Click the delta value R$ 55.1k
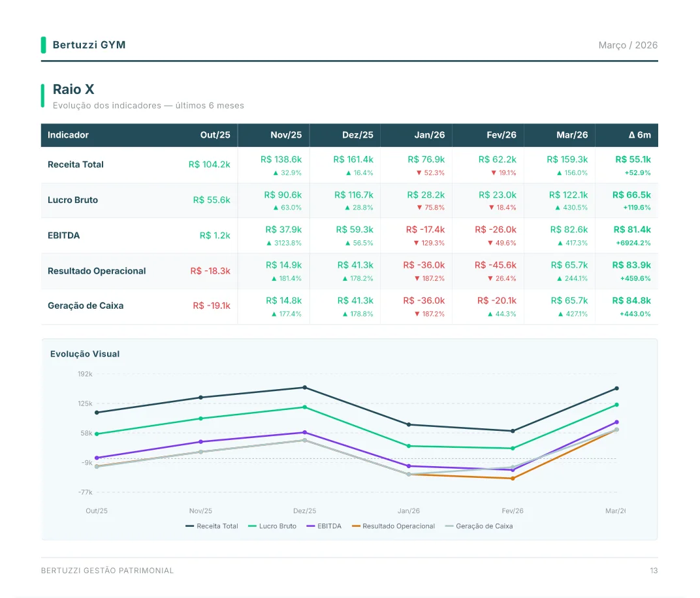This screenshot has height=598, width=700. [x=633, y=159]
